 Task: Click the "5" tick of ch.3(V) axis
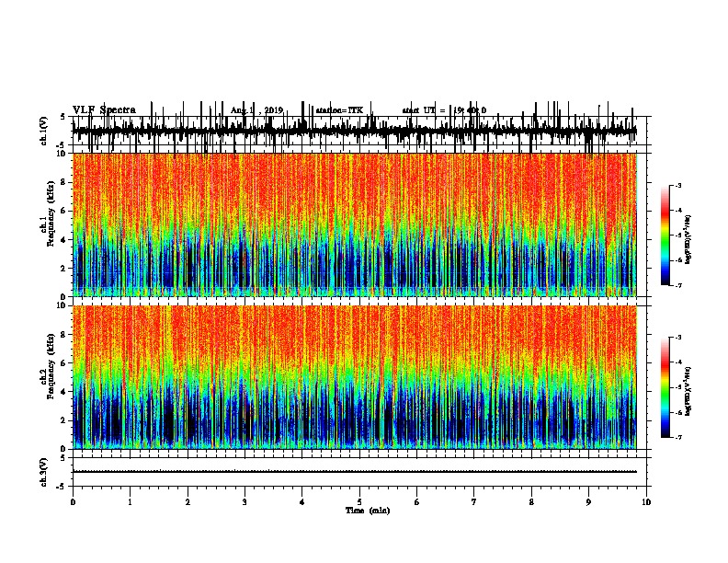click(x=63, y=458)
